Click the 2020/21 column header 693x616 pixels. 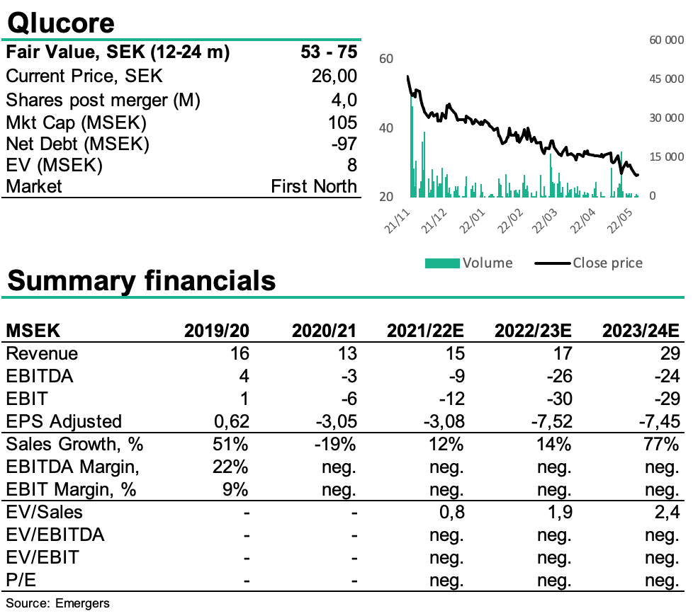pyautogui.click(x=324, y=331)
